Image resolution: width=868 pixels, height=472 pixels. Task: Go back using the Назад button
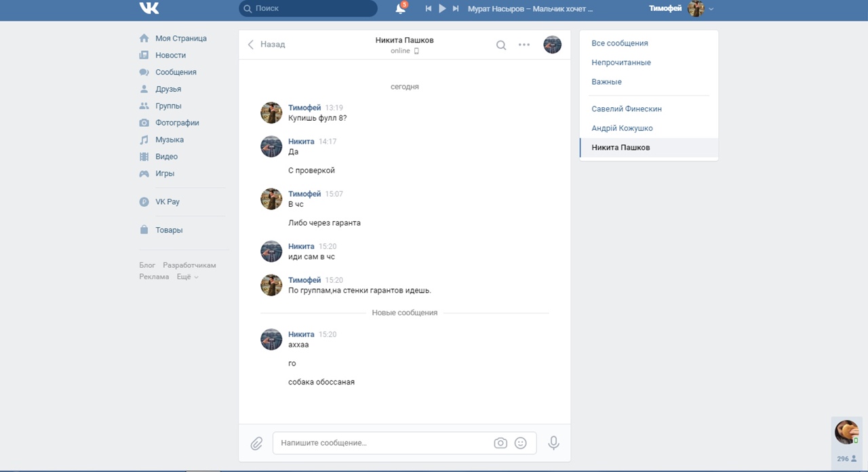point(267,45)
